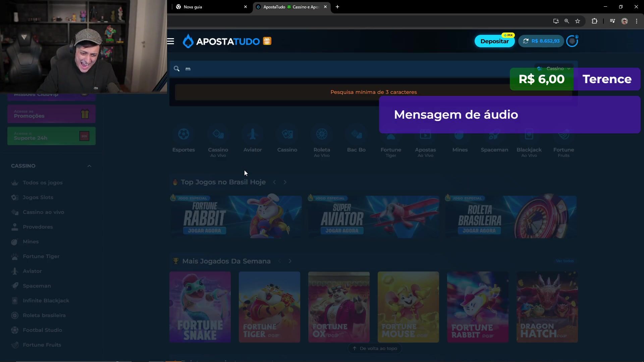Open Infinite Blackjack in sidebar
644x362 pixels.
pyautogui.click(x=46, y=301)
